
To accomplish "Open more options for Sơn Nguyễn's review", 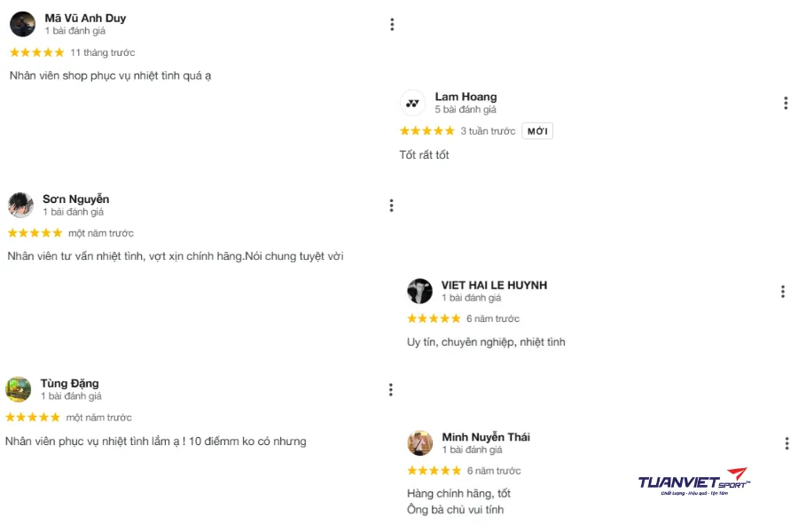I will tap(391, 206).
